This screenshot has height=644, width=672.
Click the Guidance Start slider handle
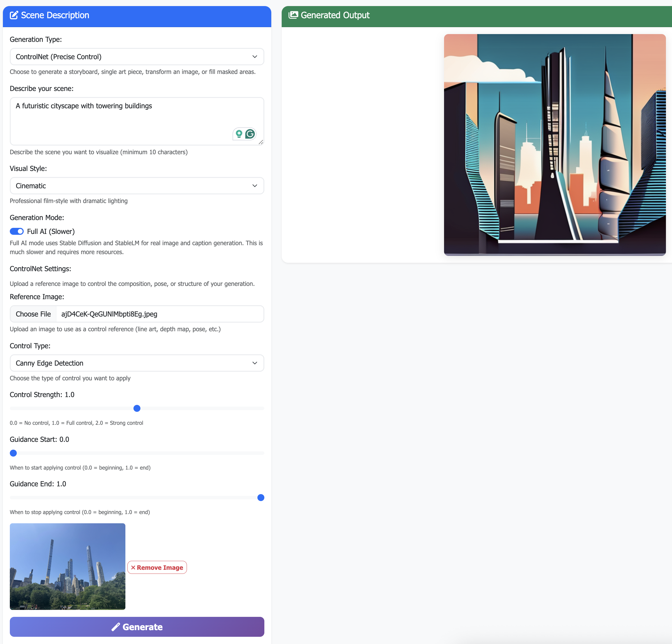point(13,453)
